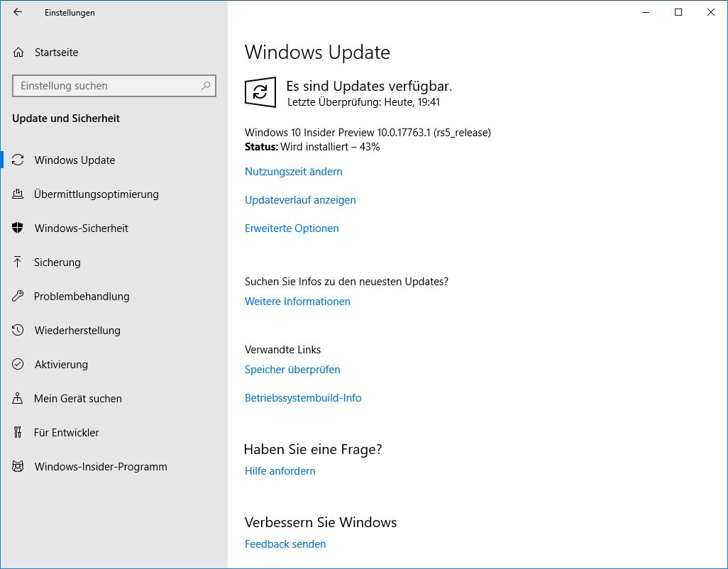Click the Problembehandlung wrench icon
Viewport: 728px width, 569px height.
tap(18, 296)
